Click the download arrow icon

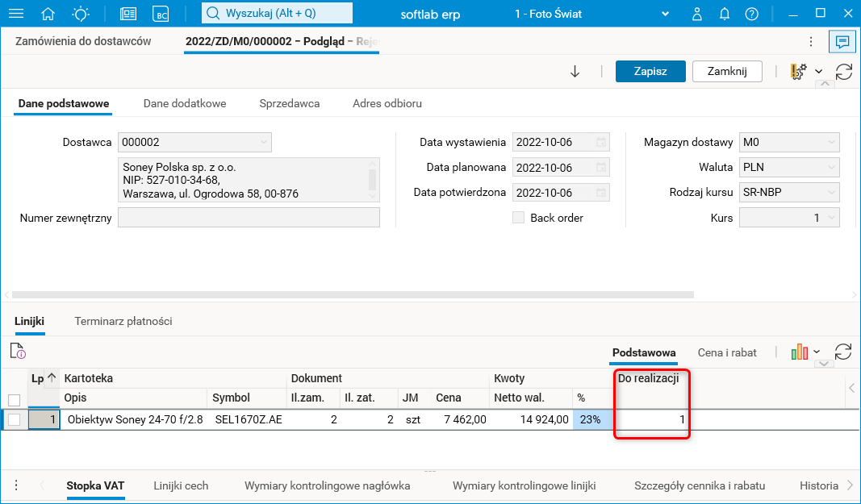click(x=575, y=71)
